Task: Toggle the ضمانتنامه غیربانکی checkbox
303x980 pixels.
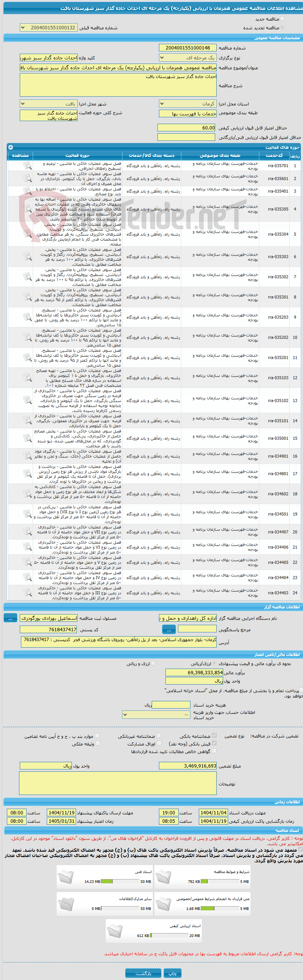Action: pyautogui.click(x=159, y=736)
